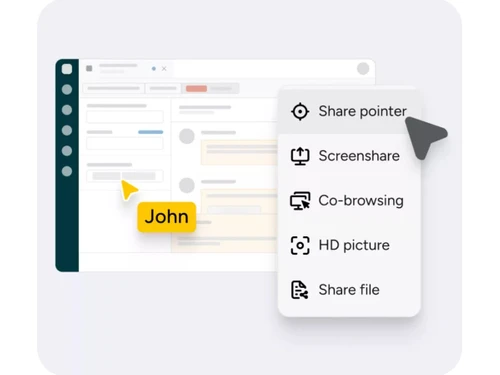Click the yellow John label
The height and width of the screenshot is (375, 500).
coord(167,217)
